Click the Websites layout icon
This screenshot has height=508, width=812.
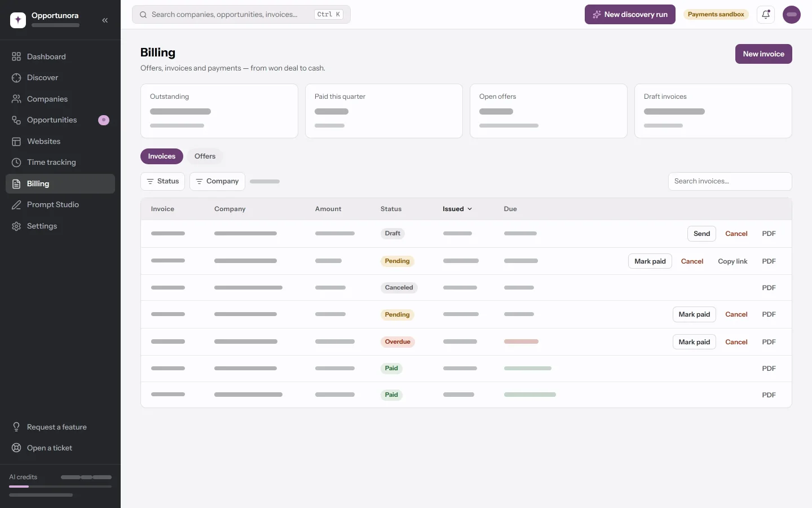pyautogui.click(x=16, y=141)
